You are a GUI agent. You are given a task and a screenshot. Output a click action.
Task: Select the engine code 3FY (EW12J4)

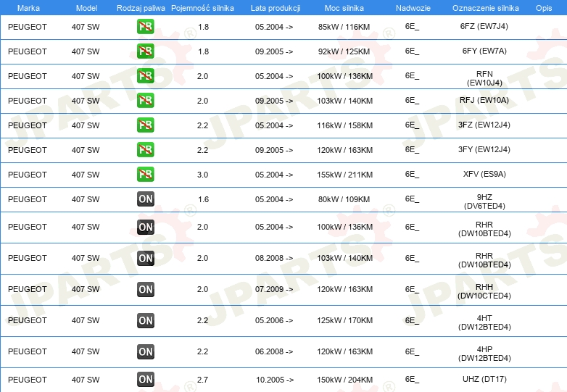click(484, 149)
